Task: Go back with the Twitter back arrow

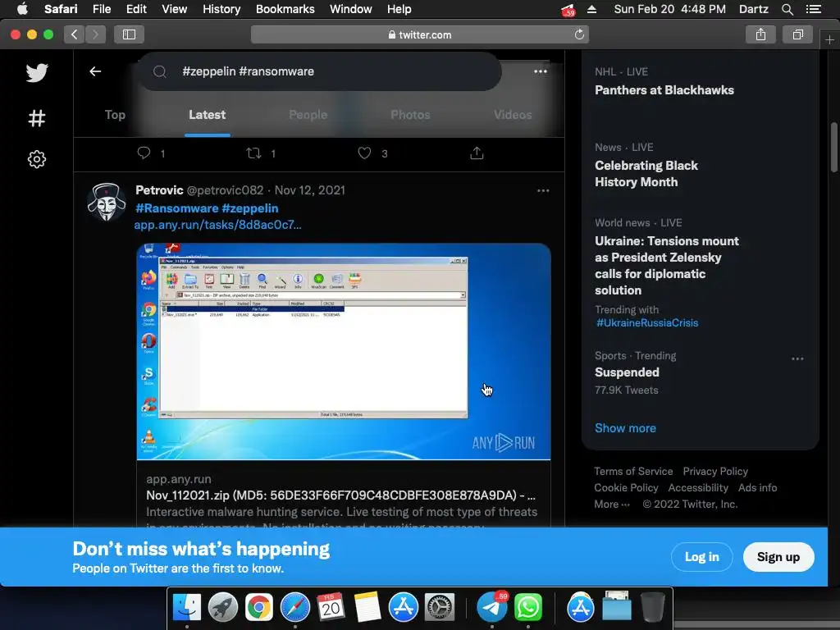Action: pyautogui.click(x=95, y=71)
